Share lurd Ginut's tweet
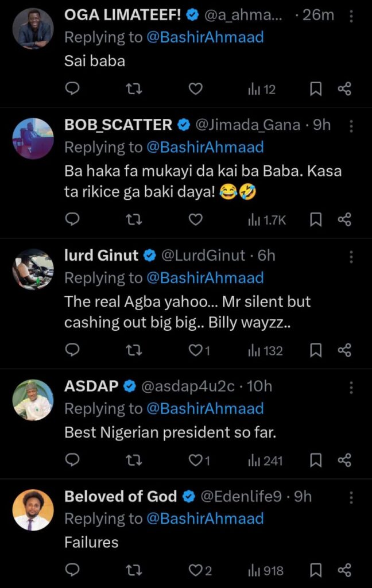The width and height of the screenshot is (372, 588). coord(344,350)
